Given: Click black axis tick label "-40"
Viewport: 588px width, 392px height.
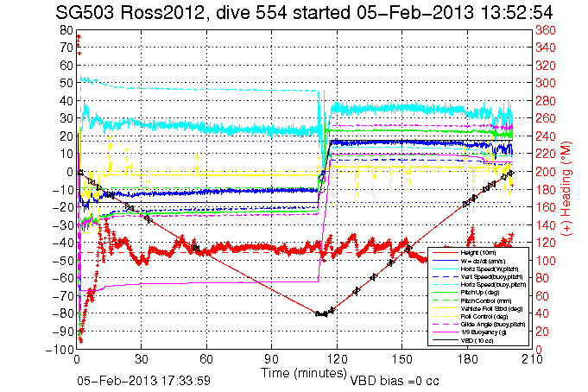Looking at the screenshot, I should 62,243.
